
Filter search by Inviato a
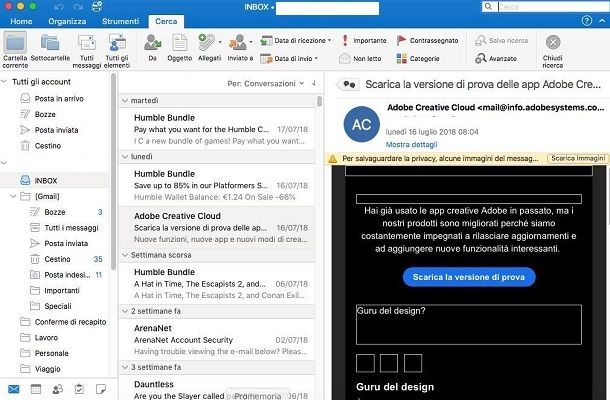[x=240, y=48]
